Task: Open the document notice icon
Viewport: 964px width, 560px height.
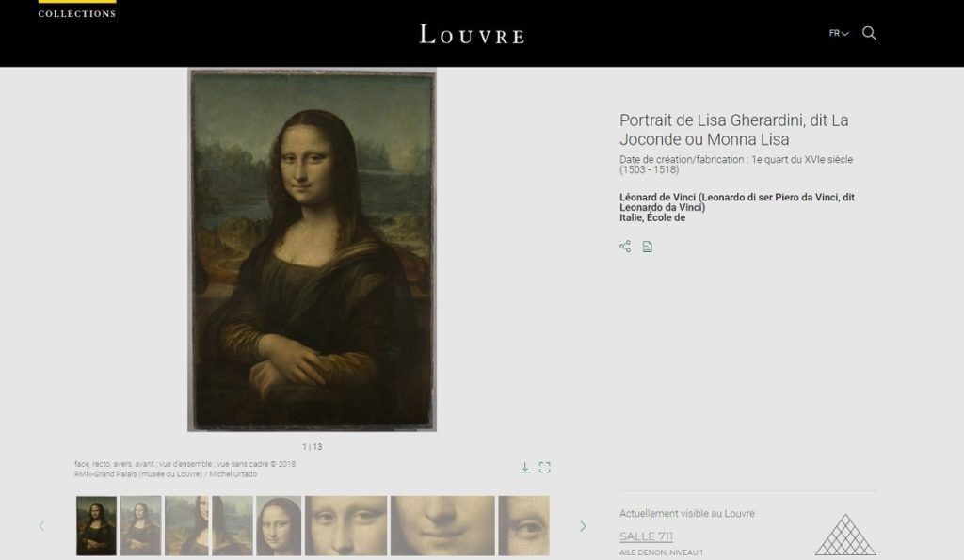Action: [648, 247]
